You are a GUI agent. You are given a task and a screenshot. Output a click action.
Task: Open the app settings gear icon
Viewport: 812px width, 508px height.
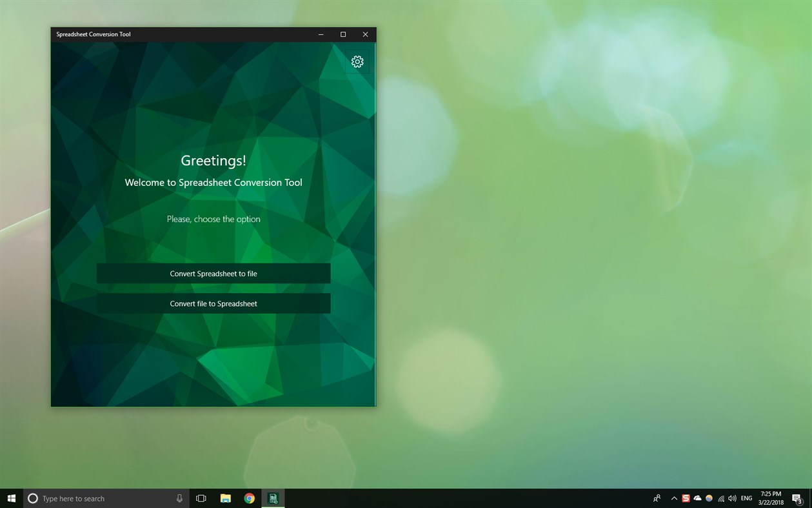(x=357, y=61)
